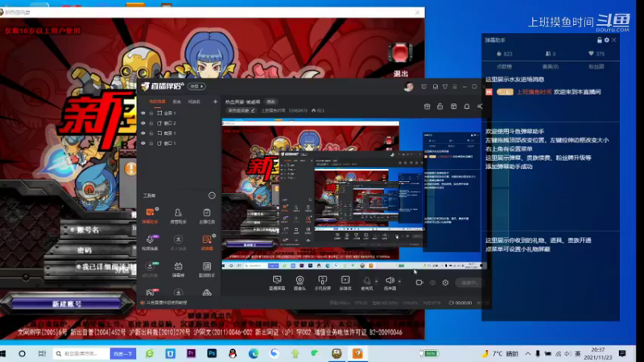This screenshot has width=644, height=362.
Task: Lock the 窗口 1 source
Action: point(151,143)
